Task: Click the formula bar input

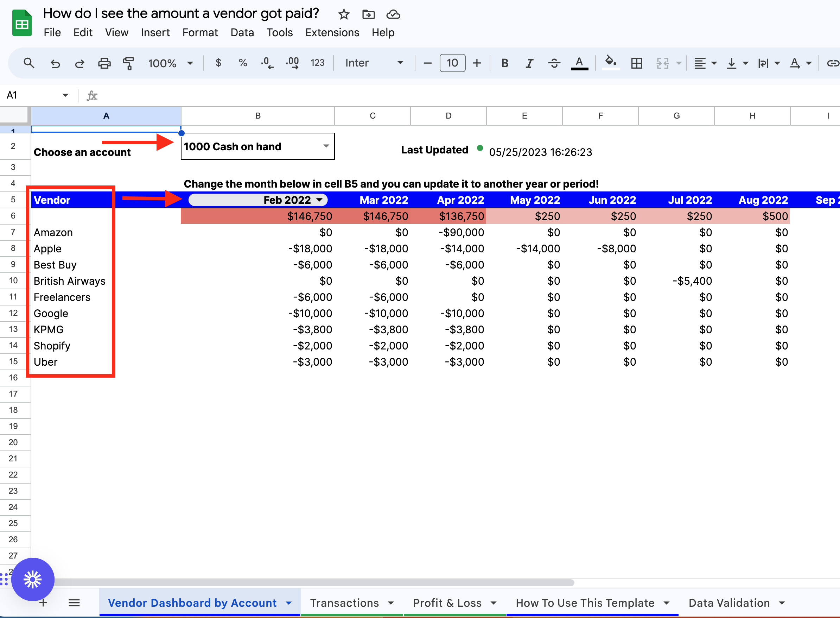Action: point(470,95)
